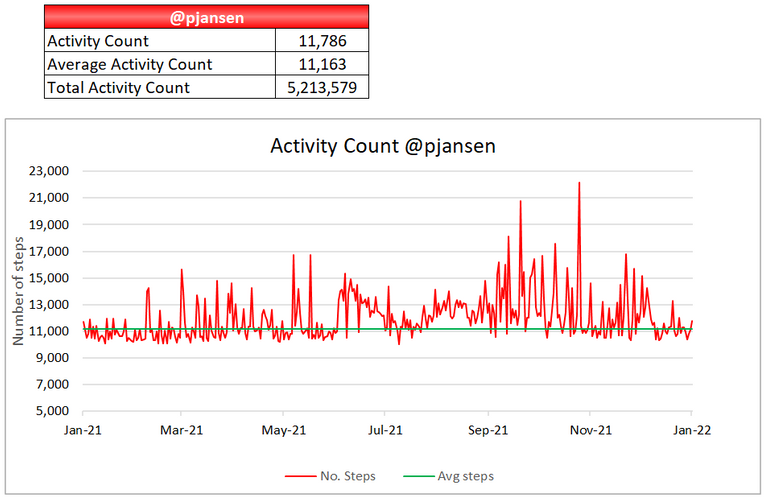Click the Sep-21 x-axis label
This screenshot has width=768, height=501.
tap(488, 430)
